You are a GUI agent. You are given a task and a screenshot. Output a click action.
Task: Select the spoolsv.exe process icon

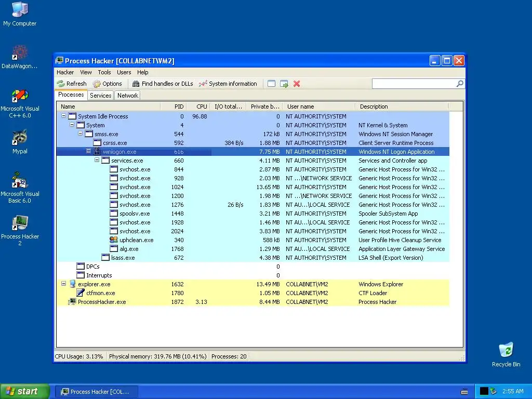[114, 213]
